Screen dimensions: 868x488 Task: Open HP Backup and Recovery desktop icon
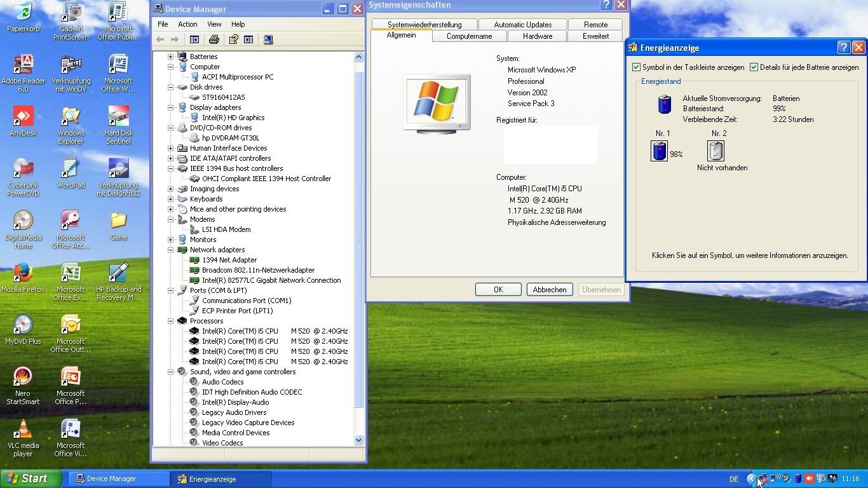(119, 282)
